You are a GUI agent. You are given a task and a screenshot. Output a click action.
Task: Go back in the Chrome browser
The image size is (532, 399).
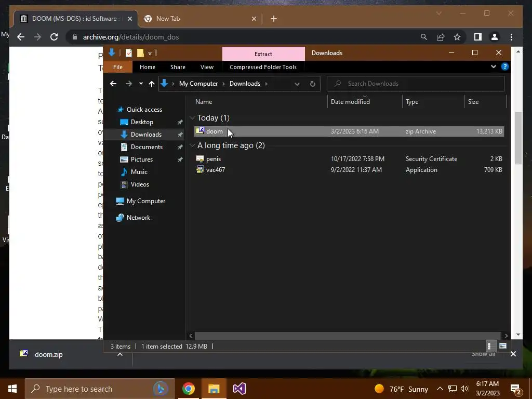21,37
